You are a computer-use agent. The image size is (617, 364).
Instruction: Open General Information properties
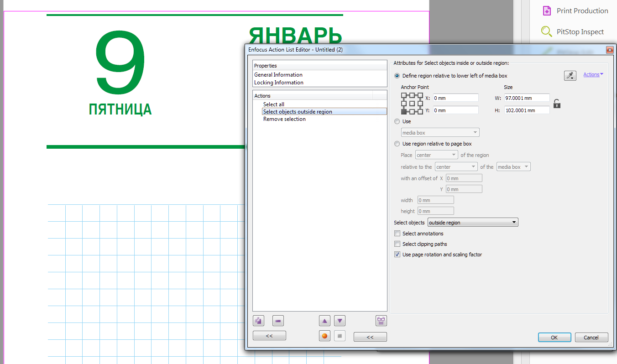pyautogui.click(x=278, y=75)
